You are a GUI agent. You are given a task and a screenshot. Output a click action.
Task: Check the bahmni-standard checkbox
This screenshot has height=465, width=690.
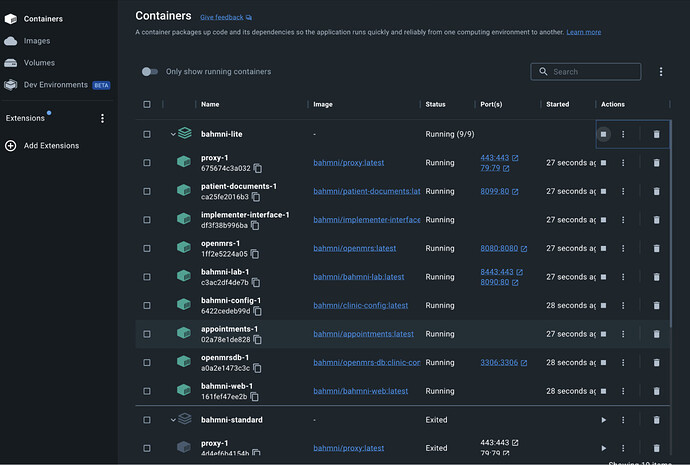click(147, 420)
